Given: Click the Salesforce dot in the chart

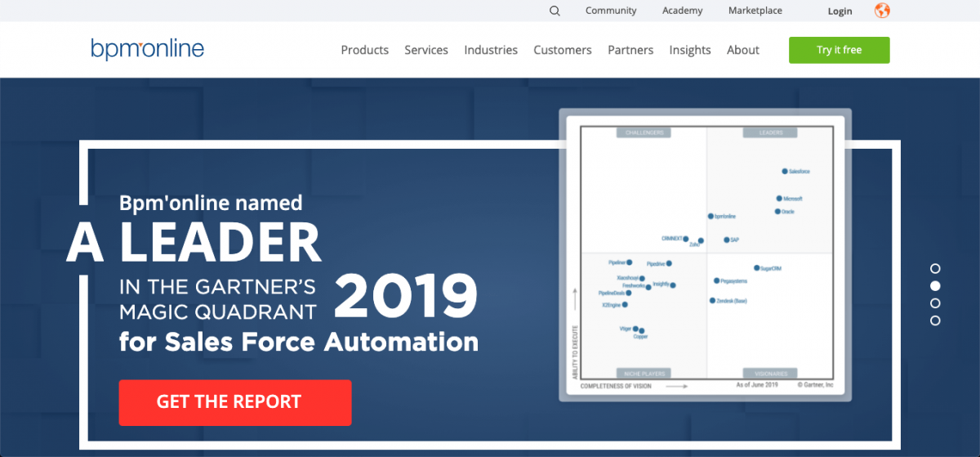Looking at the screenshot, I should [785, 172].
